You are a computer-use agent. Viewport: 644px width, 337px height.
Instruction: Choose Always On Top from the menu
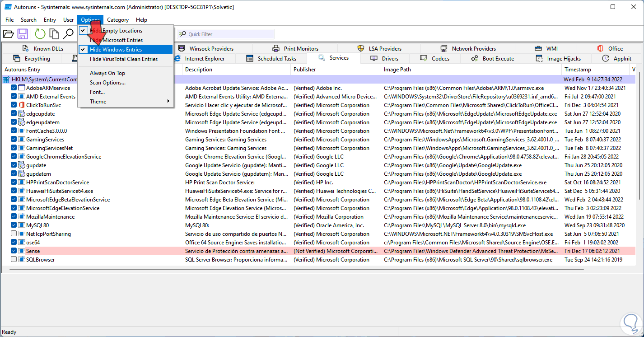tap(125, 73)
